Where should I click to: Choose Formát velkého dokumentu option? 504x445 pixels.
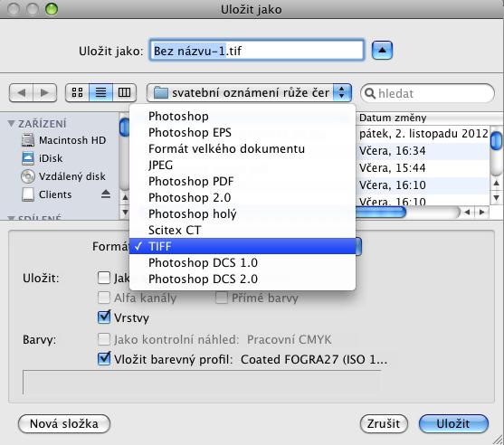tap(242, 148)
